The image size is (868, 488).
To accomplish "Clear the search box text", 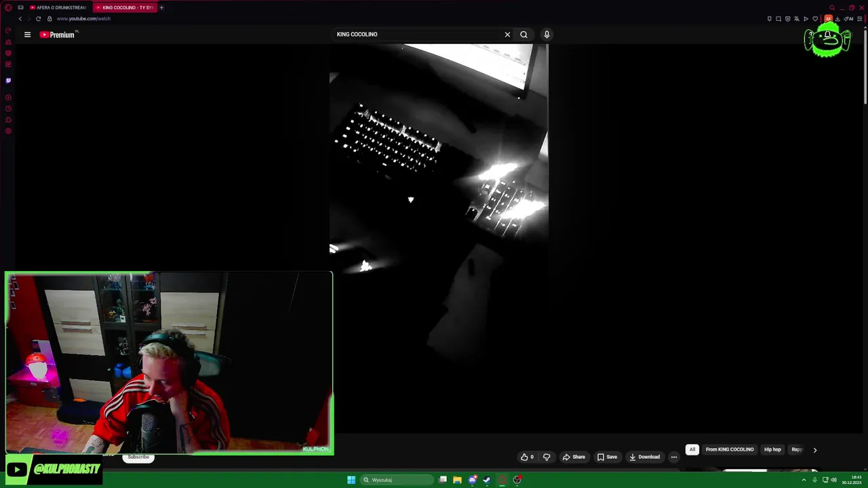I will click(507, 35).
